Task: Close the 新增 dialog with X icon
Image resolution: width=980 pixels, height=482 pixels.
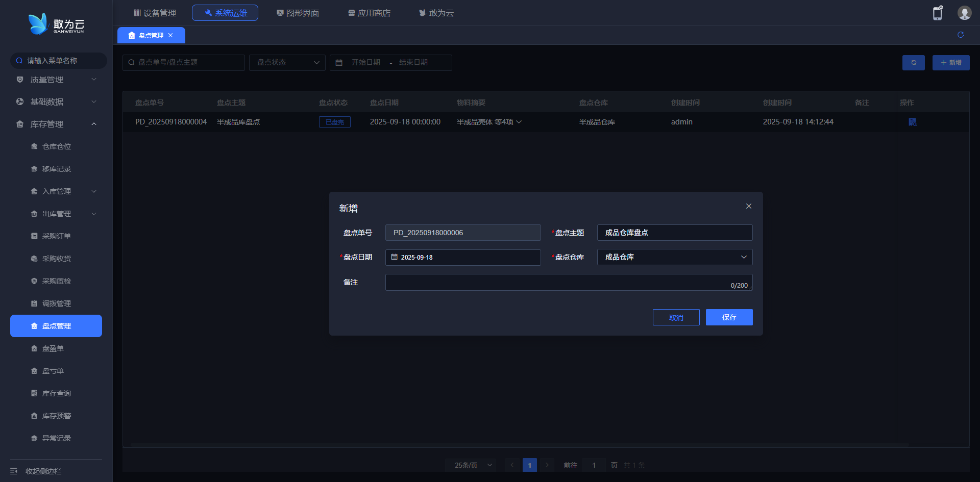Action: [748, 206]
